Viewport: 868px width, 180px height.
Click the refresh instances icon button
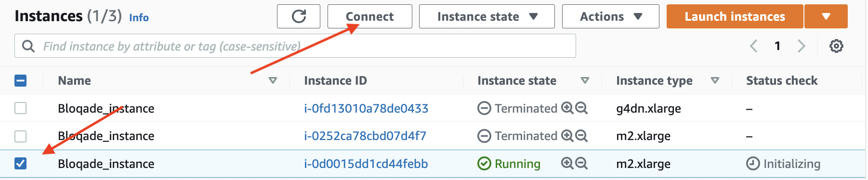pyautogui.click(x=299, y=16)
